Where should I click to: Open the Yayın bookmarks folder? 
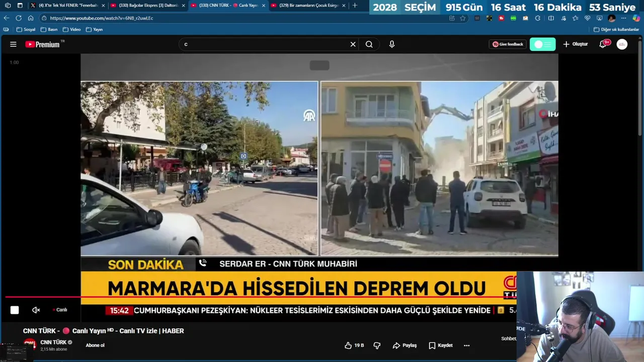tap(94, 30)
